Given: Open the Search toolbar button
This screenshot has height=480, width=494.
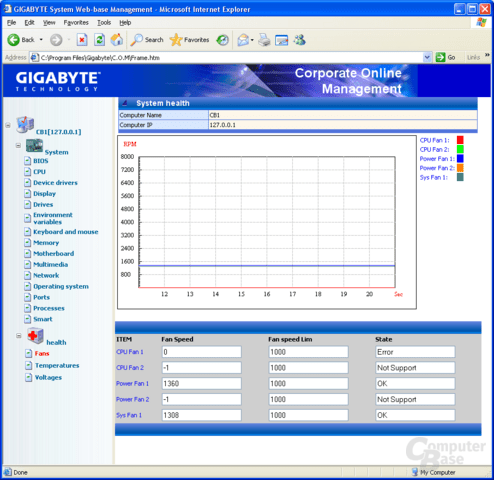Looking at the screenshot, I should [x=147, y=40].
